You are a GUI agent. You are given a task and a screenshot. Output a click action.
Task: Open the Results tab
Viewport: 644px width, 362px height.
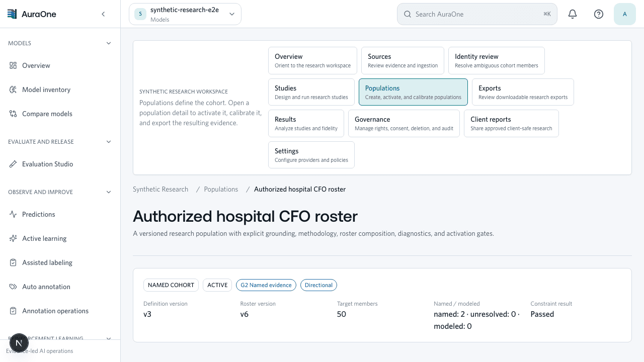click(306, 123)
